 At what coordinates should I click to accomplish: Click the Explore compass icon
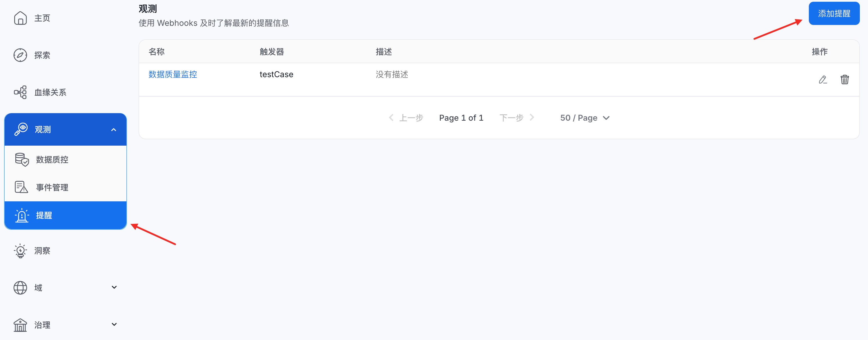click(20, 55)
